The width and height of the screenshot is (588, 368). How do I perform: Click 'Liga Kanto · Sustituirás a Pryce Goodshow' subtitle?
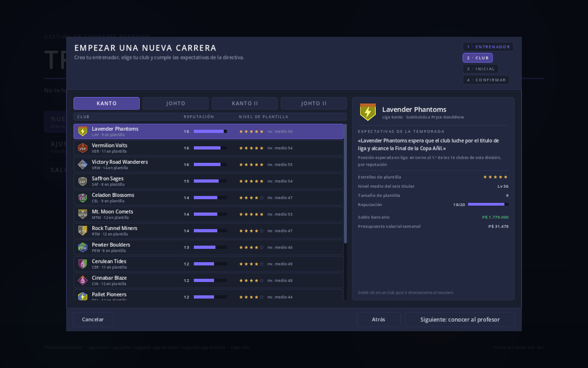pos(423,117)
